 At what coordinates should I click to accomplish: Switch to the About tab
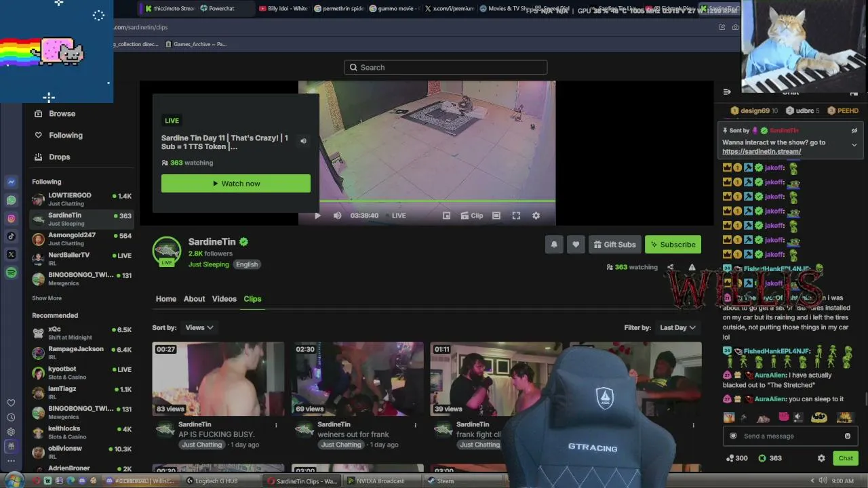point(194,299)
